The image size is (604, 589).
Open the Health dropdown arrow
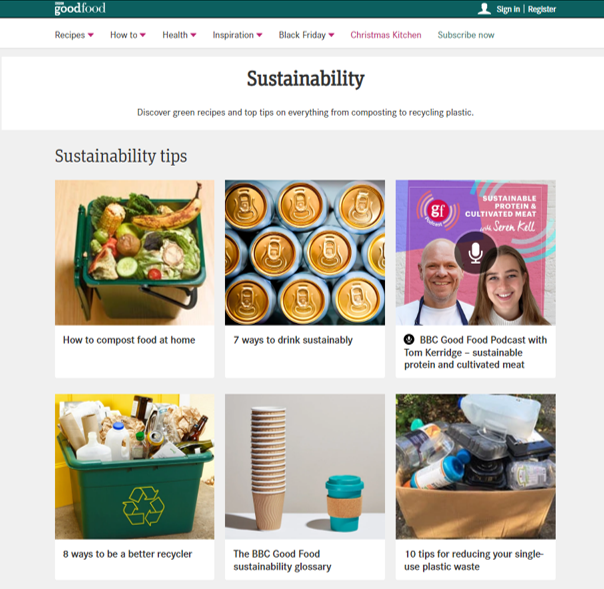pos(193,35)
